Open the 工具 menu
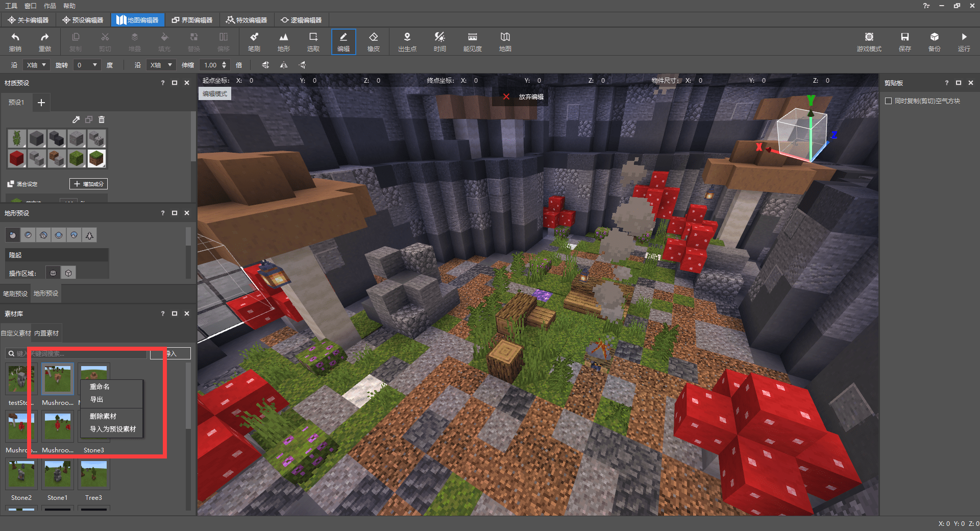The image size is (980, 531). [x=11, y=6]
